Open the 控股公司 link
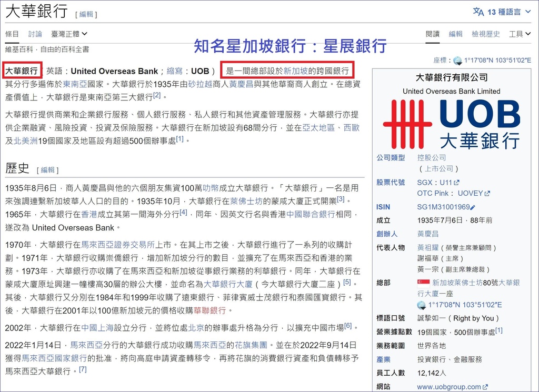This screenshot has height=392, width=539. [432, 158]
